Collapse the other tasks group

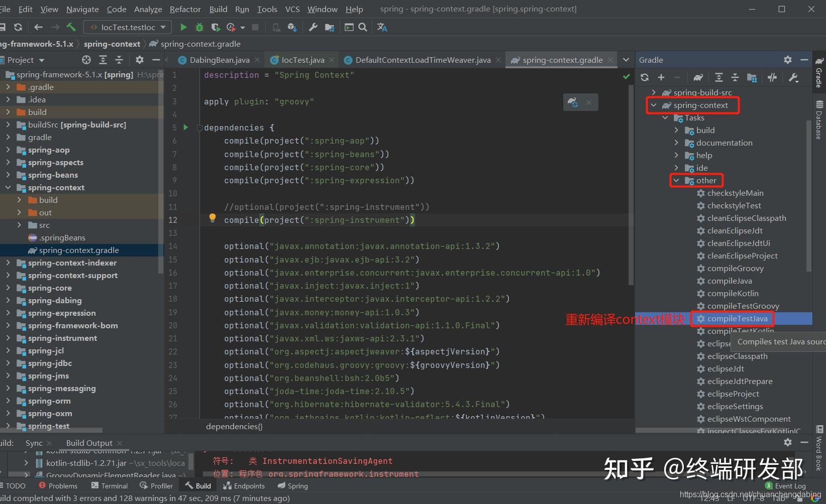(676, 180)
